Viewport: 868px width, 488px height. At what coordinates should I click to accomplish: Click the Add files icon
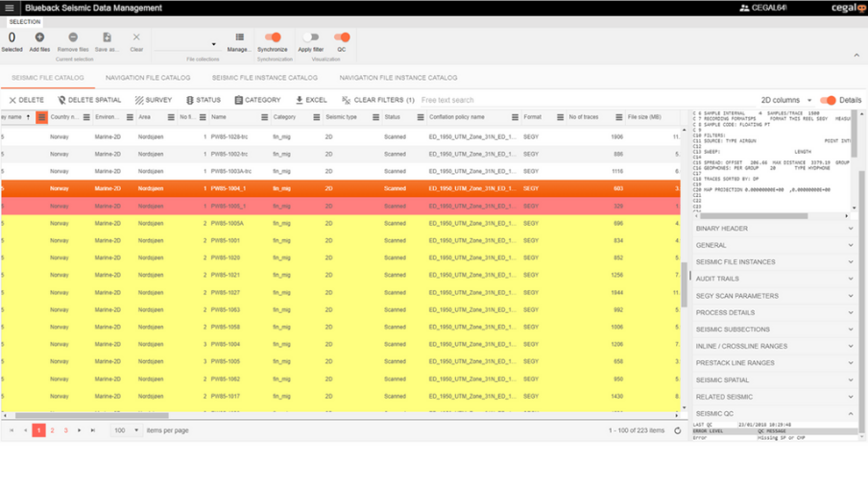coord(39,37)
